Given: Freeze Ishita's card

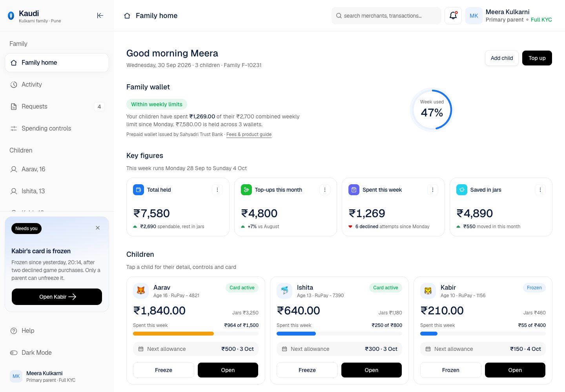Looking at the screenshot, I should coord(307,370).
